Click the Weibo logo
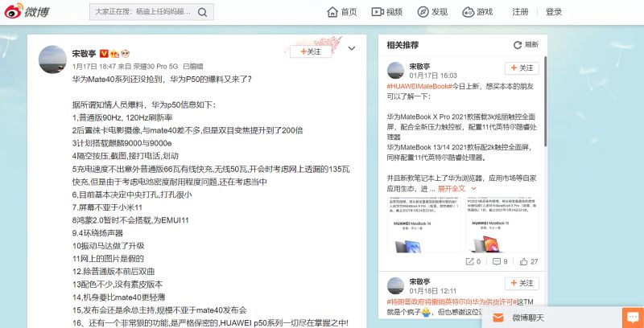This screenshot has width=644, height=328. 27,11
